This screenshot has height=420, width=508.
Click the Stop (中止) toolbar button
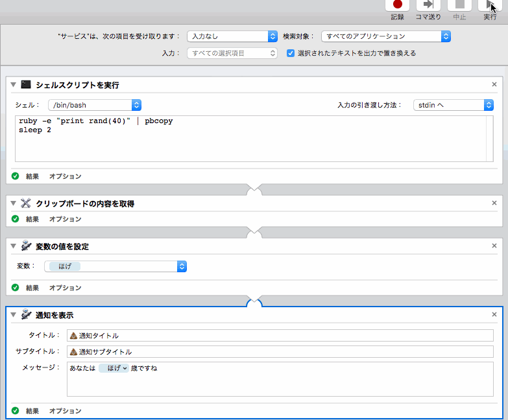click(459, 5)
